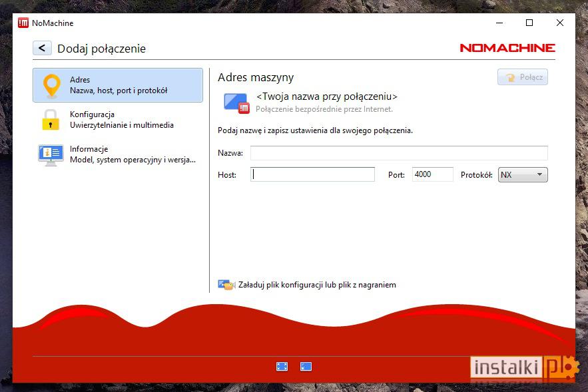Edit the connection name placeholder title
This screenshot has height=392, width=588.
326,97
